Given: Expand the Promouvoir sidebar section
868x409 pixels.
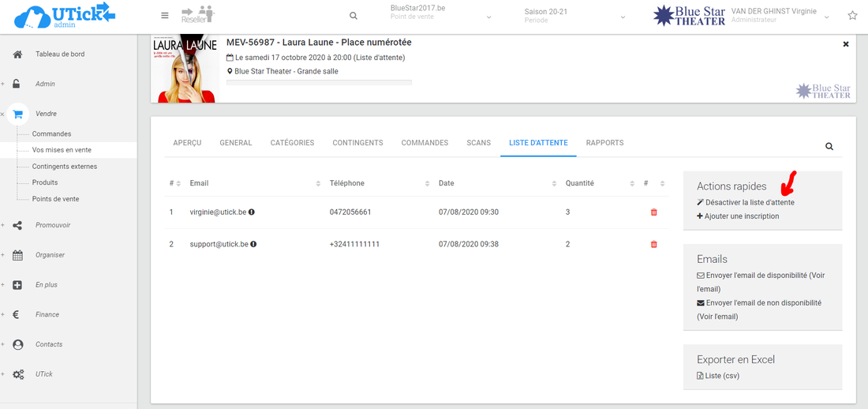Looking at the screenshot, I should click(53, 225).
